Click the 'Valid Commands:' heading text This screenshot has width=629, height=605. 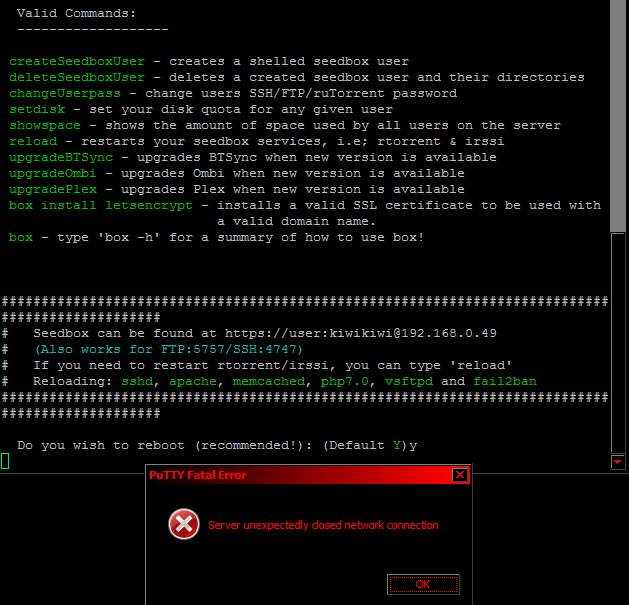point(77,13)
